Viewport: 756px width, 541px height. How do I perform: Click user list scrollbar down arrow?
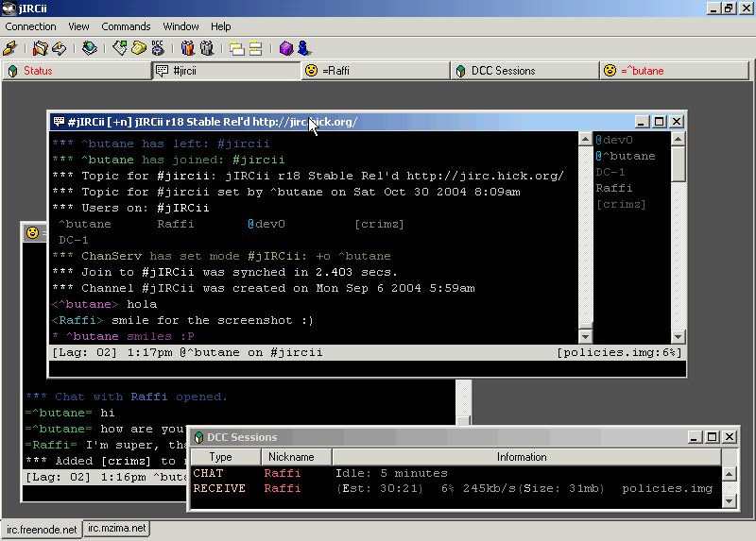tap(678, 336)
